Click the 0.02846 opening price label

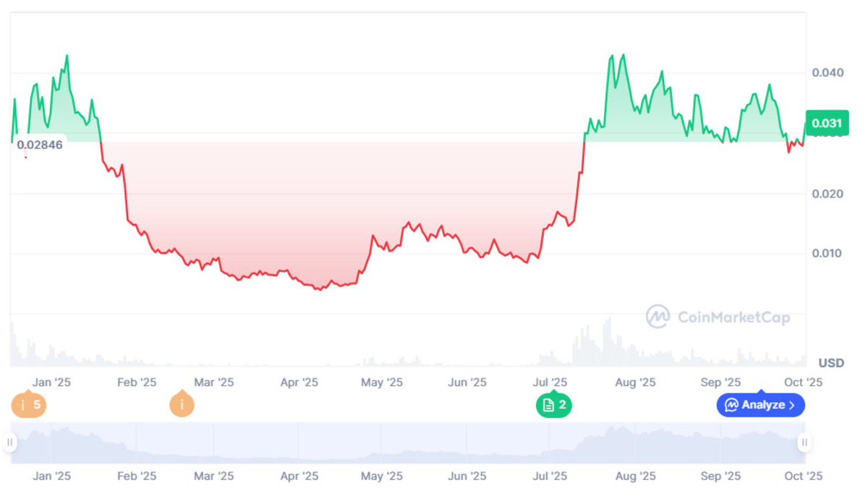[40, 145]
